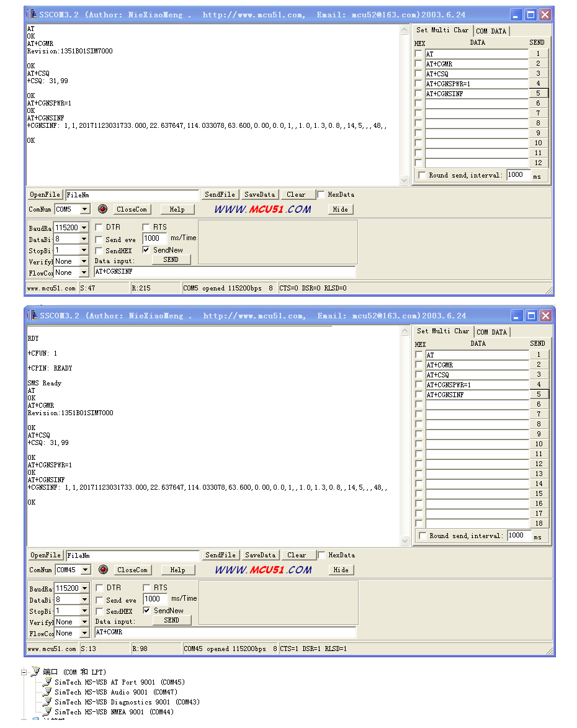Select SimTech HS-USB NMEA 9001 (COM44)
This screenshot has width=577, height=728.
(x=114, y=712)
